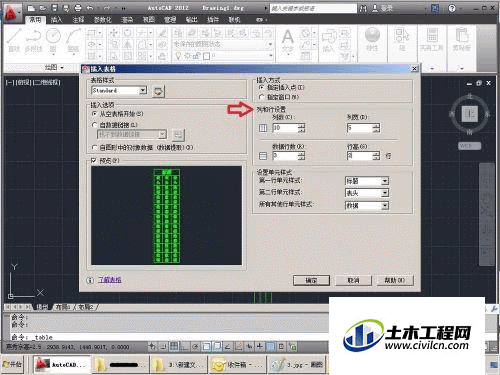Toggle Grid display in status bar
The width and height of the screenshot is (500, 375).
point(174,347)
